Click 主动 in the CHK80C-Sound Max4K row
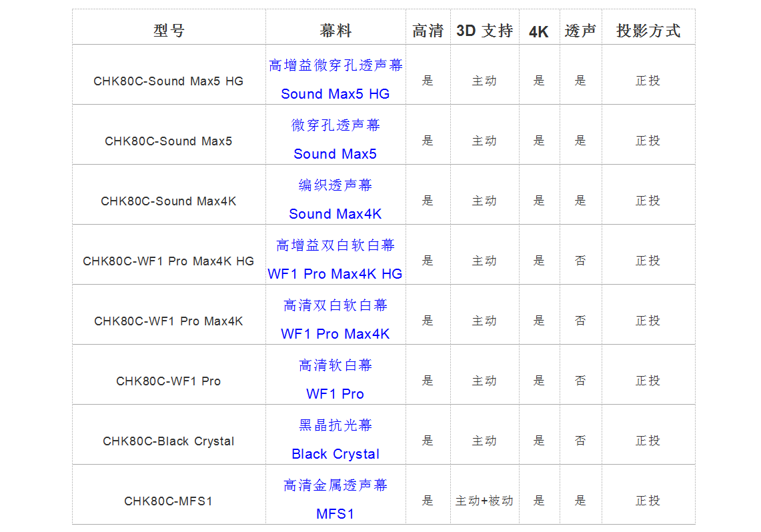Viewport: 761px width, 532px height. pyautogui.click(x=484, y=201)
